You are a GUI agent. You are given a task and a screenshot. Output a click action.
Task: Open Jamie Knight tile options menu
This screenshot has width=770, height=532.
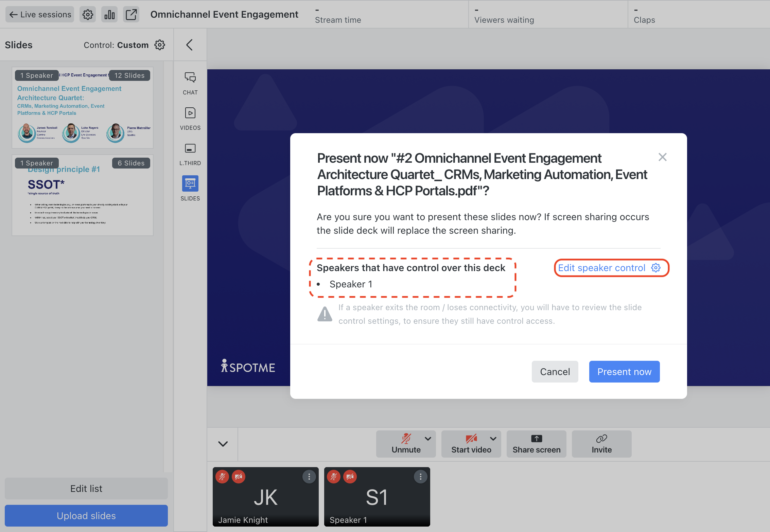coord(309,477)
